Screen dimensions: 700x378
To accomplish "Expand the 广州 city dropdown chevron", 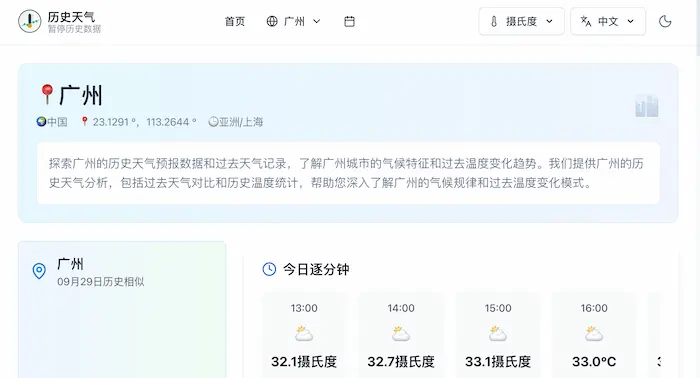I will click(x=317, y=21).
